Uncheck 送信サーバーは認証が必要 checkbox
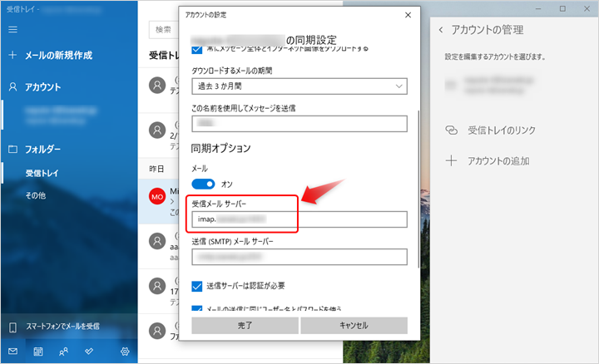This screenshot has height=364, width=599. tap(197, 287)
